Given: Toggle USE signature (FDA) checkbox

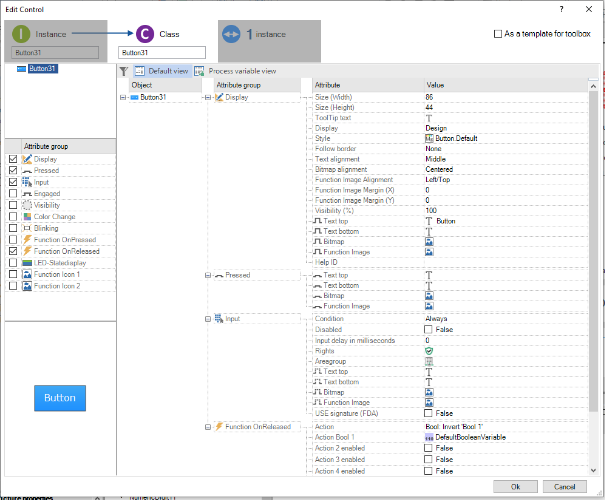Looking at the screenshot, I should (x=428, y=413).
